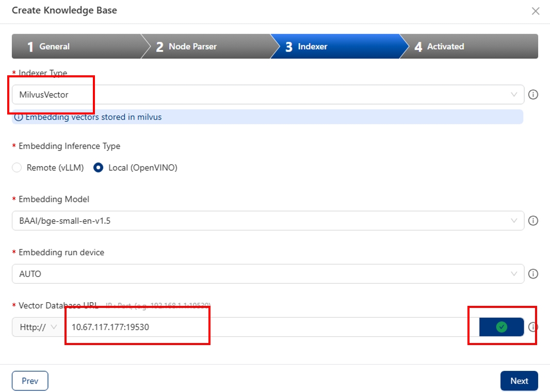This screenshot has height=392, width=550.
Task: Click info icon beside Embedding Model field
Action: (533, 221)
